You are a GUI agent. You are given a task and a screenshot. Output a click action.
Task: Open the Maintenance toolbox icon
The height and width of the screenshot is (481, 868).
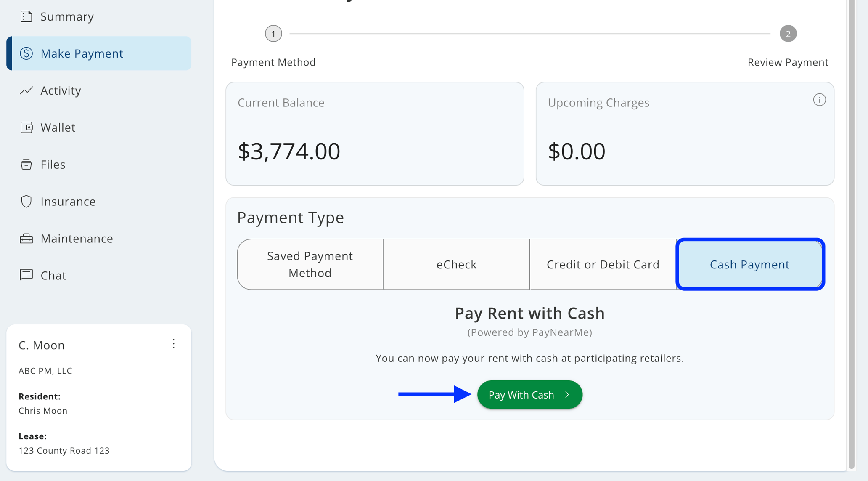pos(26,238)
